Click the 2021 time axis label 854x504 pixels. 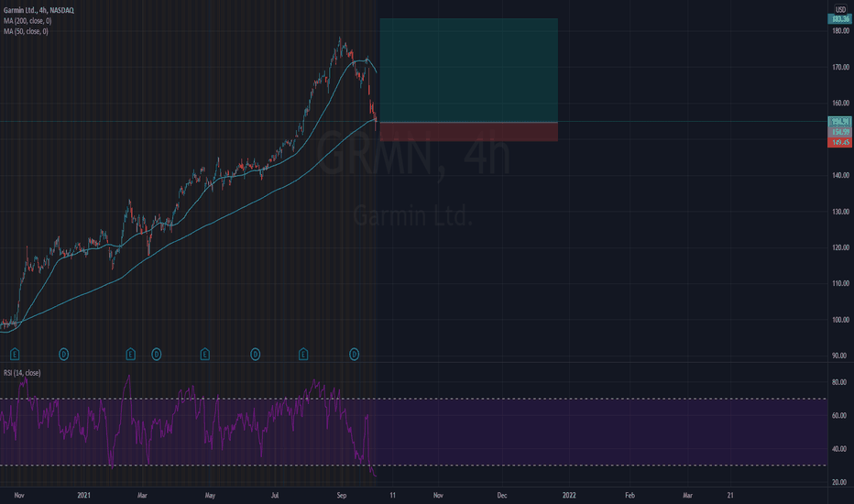click(83, 495)
